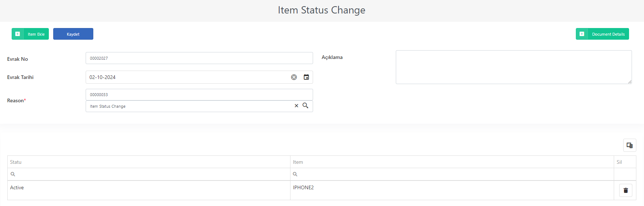Focus the Açıklama text area
Viewport: 644px width, 206px height.
tap(514, 67)
